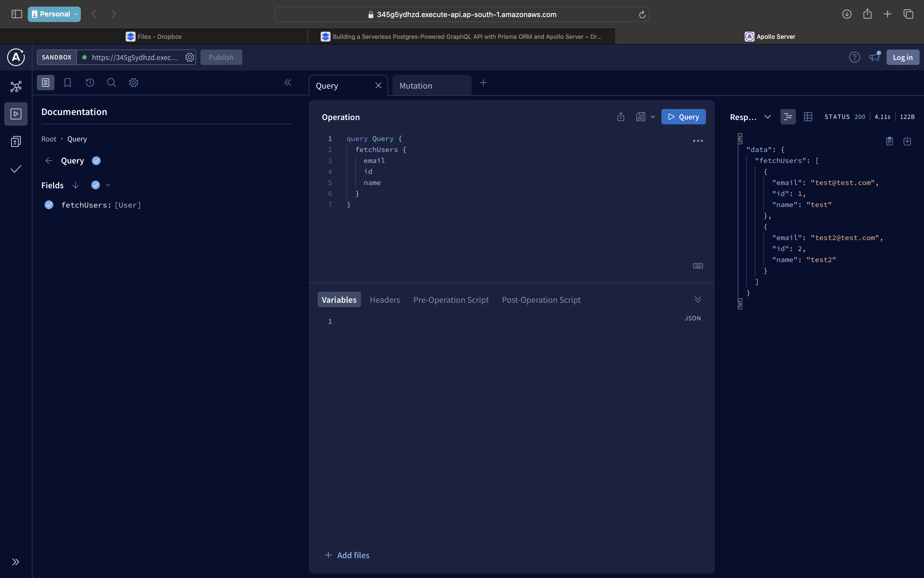Open the help question mark icon

pos(854,57)
